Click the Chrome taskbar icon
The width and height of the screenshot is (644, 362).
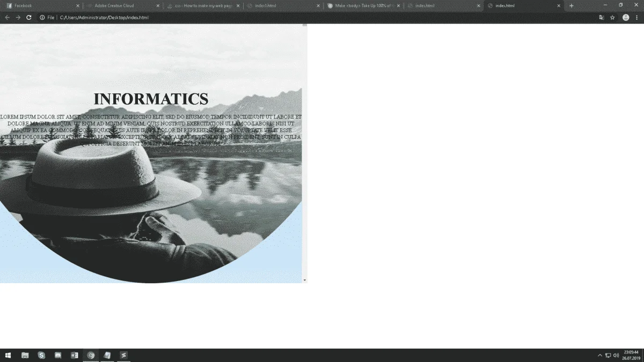coord(91,355)
